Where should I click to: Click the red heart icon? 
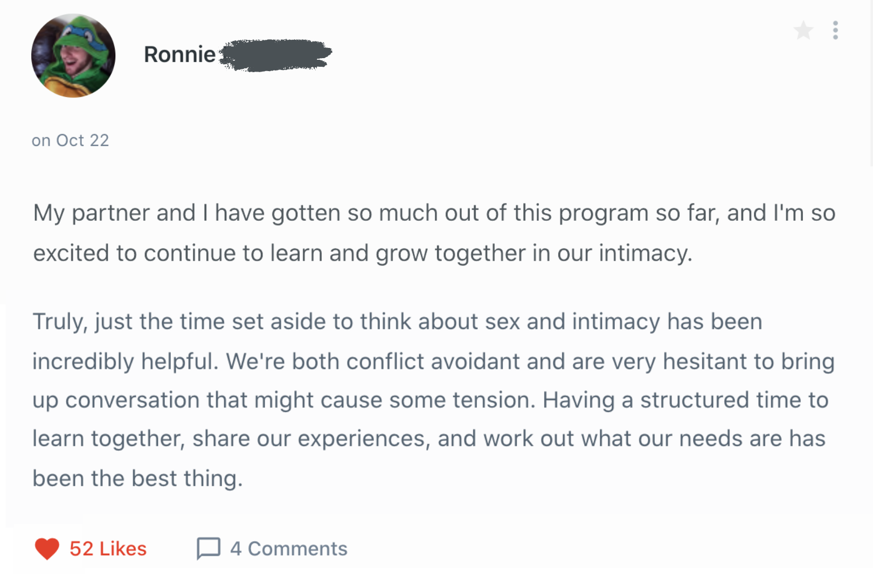tap(47, 549)
